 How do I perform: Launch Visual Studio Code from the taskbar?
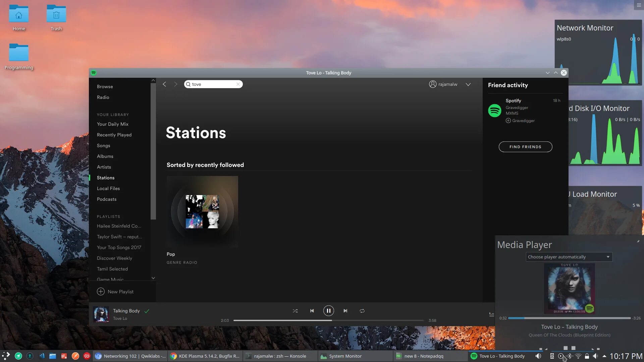click(42, 356)
